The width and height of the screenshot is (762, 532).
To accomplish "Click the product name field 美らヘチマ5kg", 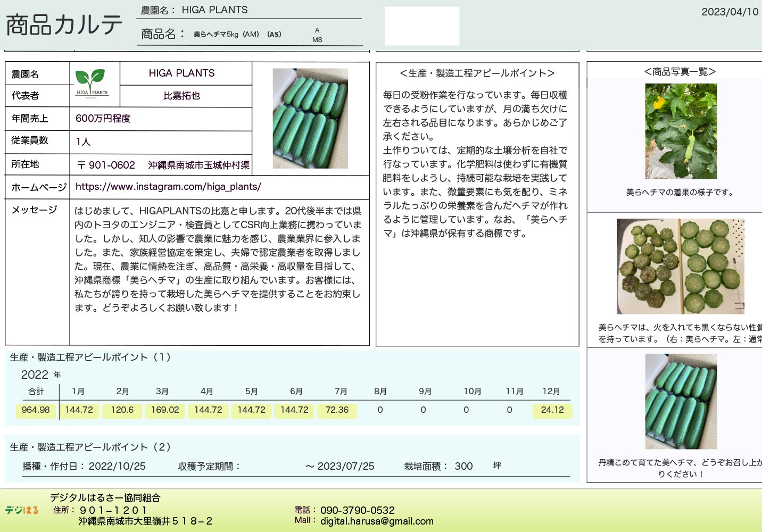I will coord(216,35).
